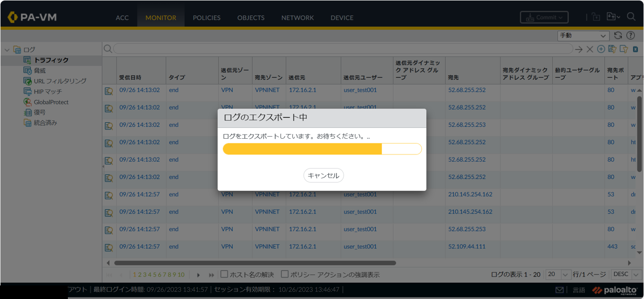Click the save filter icon
The height and width of the screenshot is (299, 644).
coord(612,49)
